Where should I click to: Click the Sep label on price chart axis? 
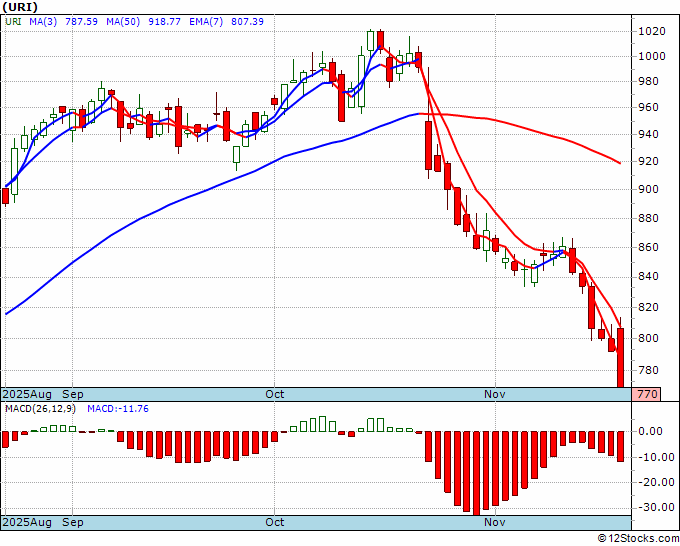click(x=73, y=394)
